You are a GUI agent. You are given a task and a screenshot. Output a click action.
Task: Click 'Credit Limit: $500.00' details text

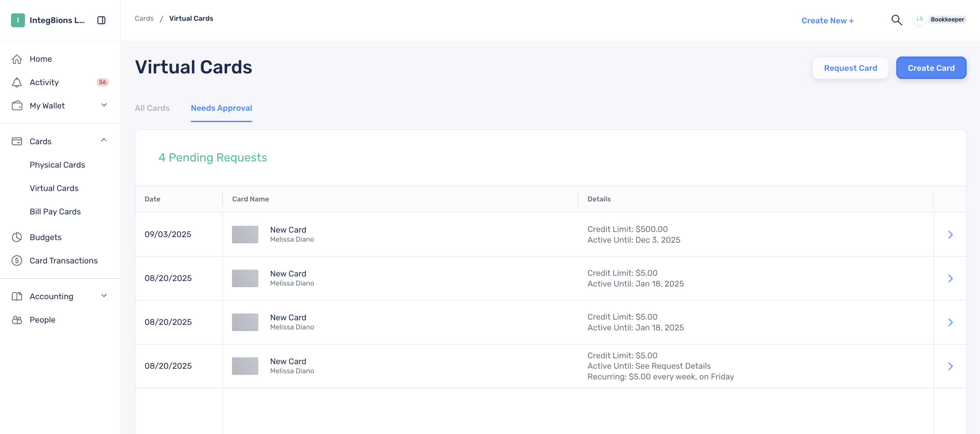627,229
